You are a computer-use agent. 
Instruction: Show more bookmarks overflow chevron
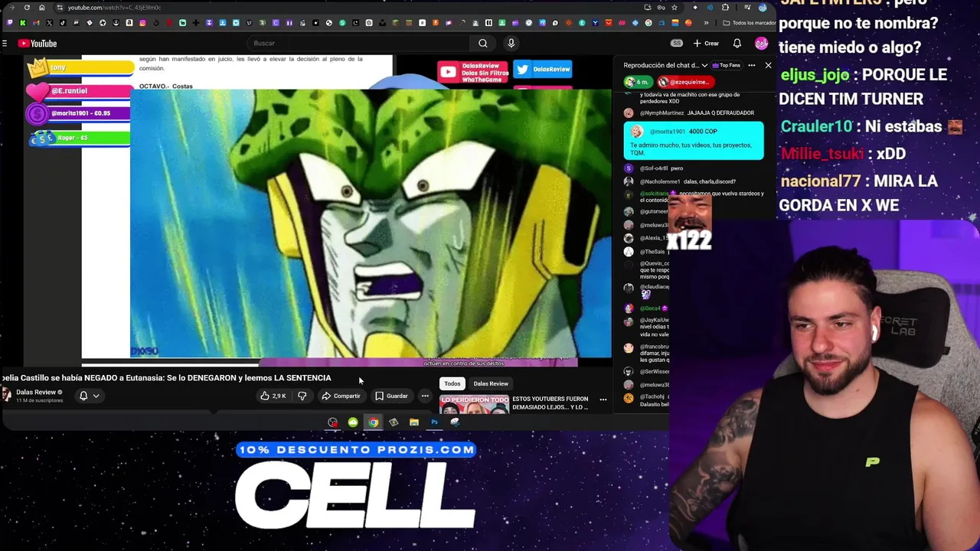[706, 23]
